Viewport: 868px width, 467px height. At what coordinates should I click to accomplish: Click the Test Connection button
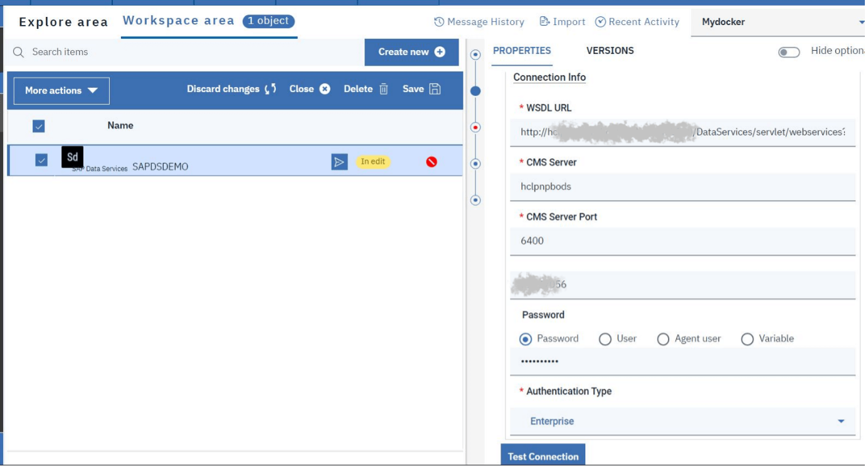(542, 456)
